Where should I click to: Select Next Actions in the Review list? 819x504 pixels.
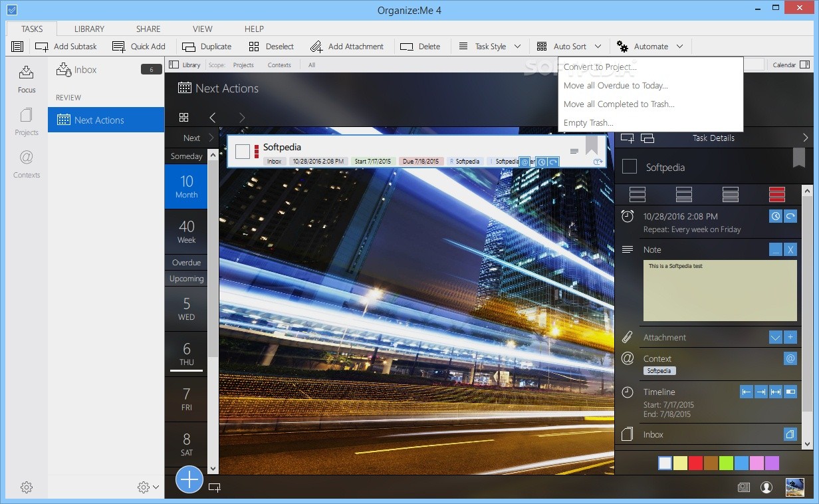pos(106,120)
